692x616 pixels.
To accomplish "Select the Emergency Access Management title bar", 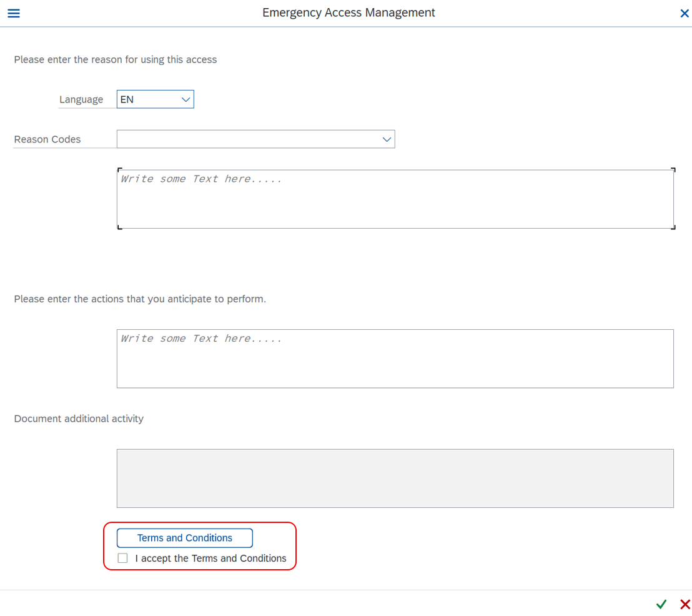I will tap(348, 12).
